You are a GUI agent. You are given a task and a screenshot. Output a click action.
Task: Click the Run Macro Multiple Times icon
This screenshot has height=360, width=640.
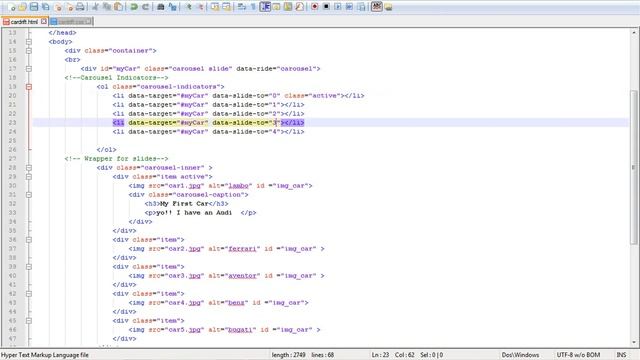pyautogui.click(x=349, y=7)
